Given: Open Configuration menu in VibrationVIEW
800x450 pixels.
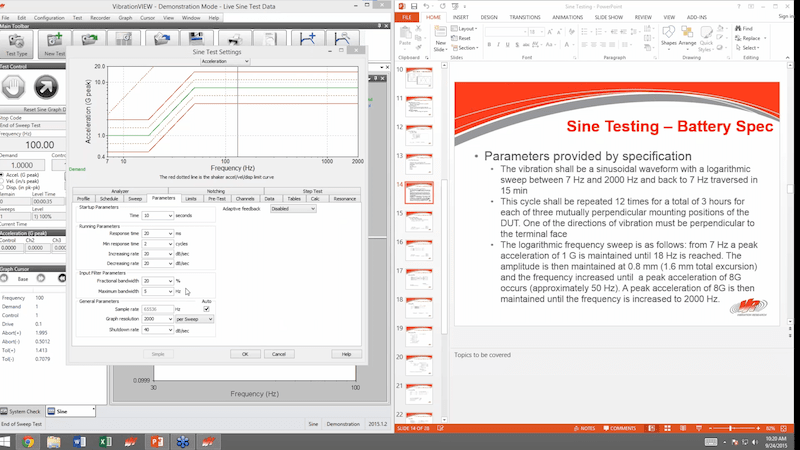Looking at the screenshot, I should point(49,18).
